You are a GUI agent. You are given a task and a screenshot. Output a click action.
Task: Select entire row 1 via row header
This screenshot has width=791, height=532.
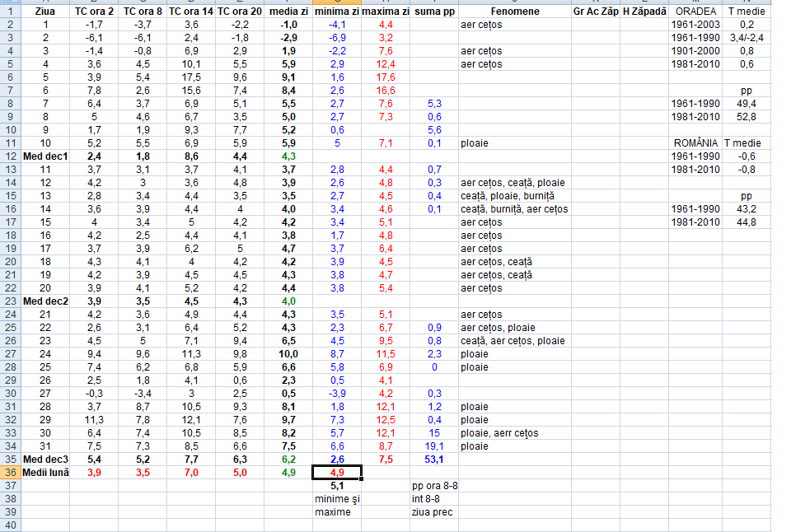(11, 11)
